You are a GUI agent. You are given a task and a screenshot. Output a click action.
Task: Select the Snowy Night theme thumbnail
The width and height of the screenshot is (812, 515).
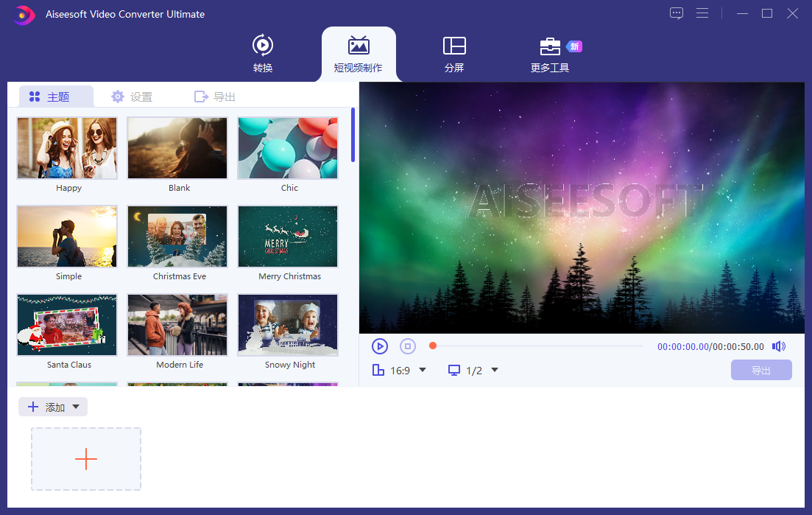288,325
